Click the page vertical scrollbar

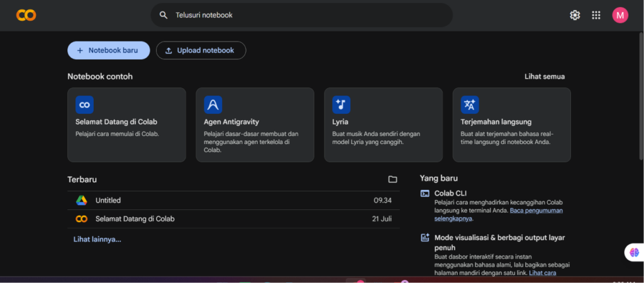pos(641,96)
